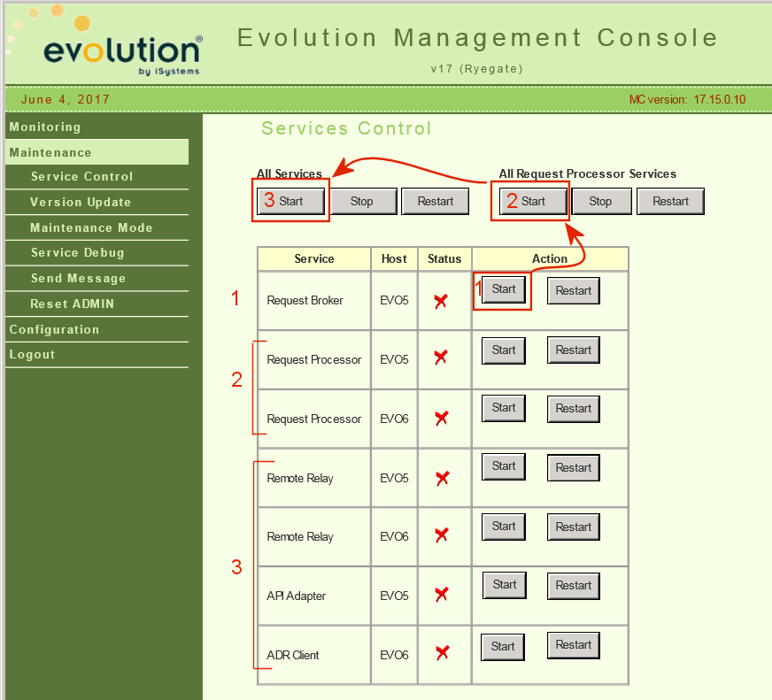772x700 pixels.
Task: Click the ADR Client status indicator
Action: point(444,654)
